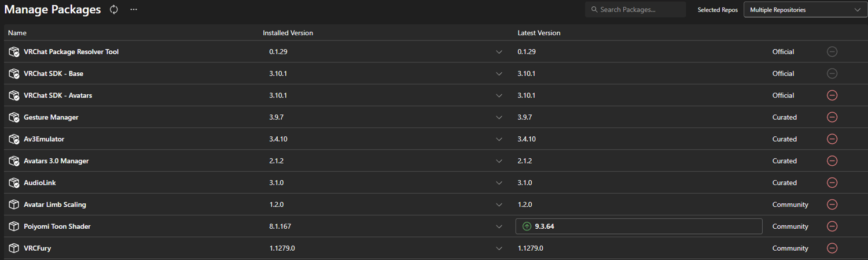This screenshot has height=260, width=868.
Task: Click the Latest Version column header
Action: (x=539, y=33)
